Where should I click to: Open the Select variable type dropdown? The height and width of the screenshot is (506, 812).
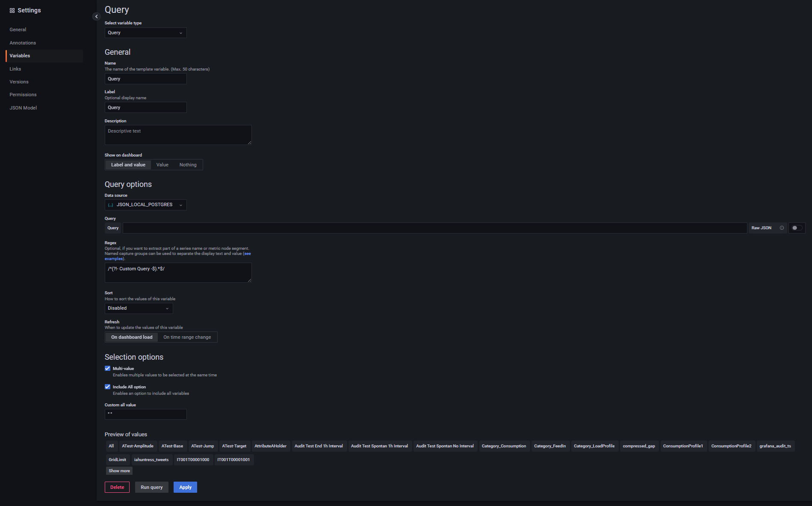click(145, 33)
